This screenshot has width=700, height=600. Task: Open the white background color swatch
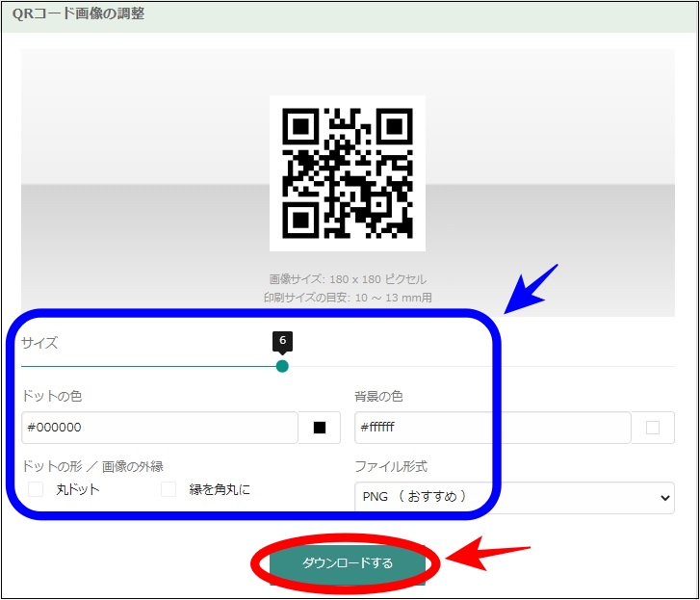pos(653,428)
